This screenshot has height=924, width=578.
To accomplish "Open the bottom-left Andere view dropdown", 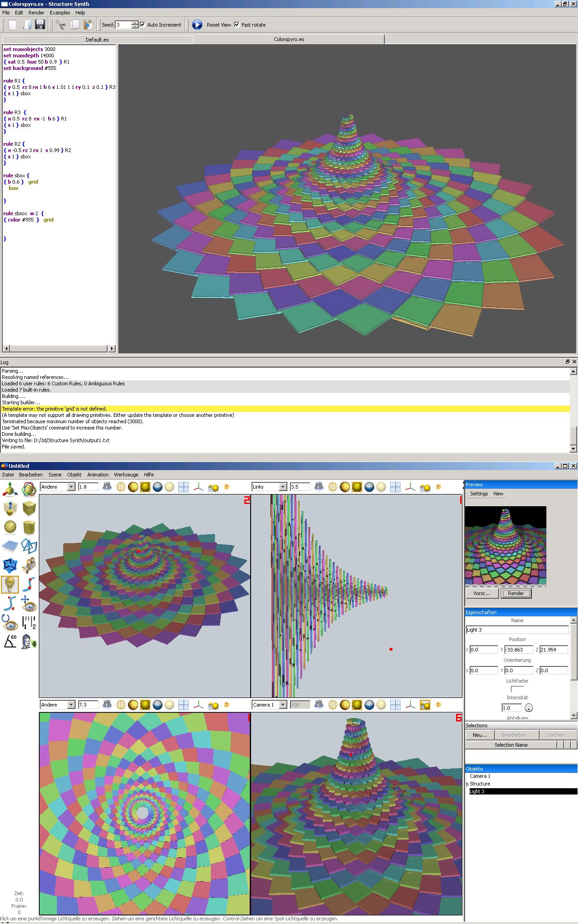I will 71,705.
